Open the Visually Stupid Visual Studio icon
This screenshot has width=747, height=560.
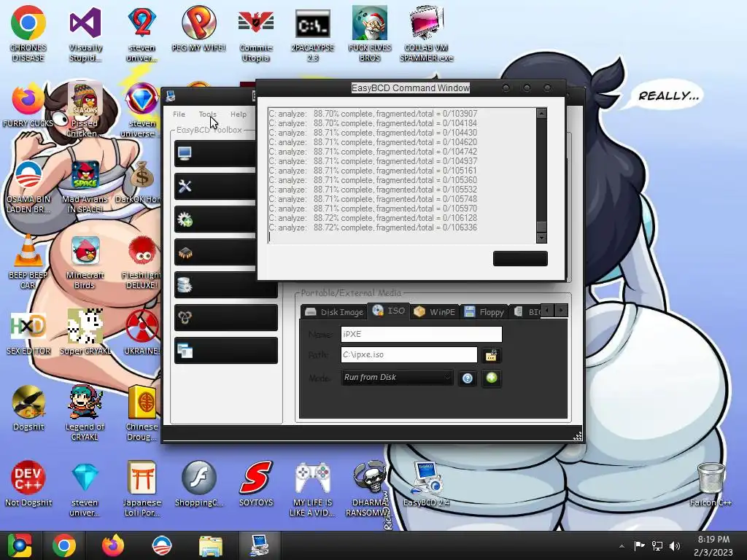(85, 34)
